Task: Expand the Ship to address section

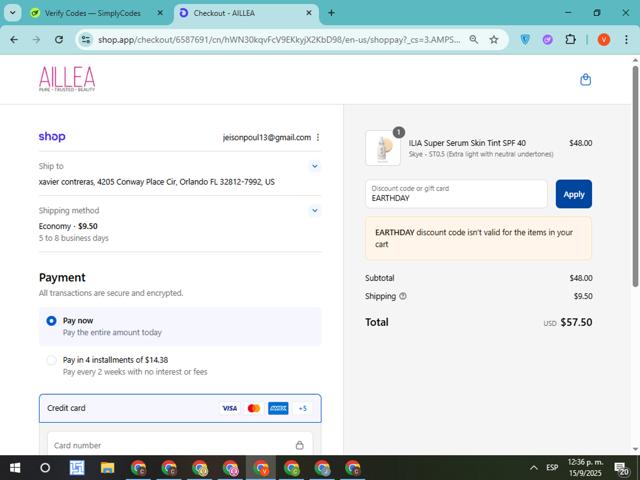Action: pyautogui.click(x=315, y=166)
